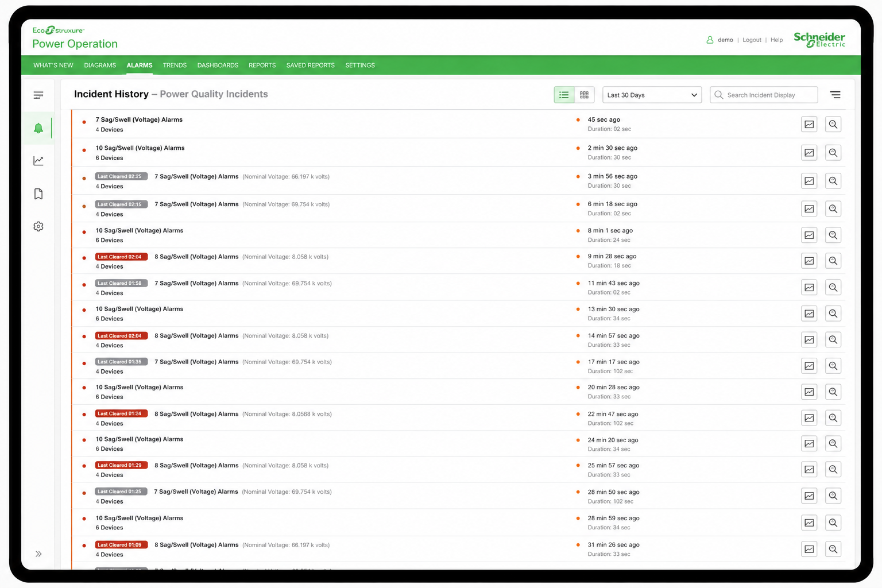The height and width of the screenshot is (588, 882).
Task: Open details for 3 min 56 sec incident
Action: (x=833, y=181)
